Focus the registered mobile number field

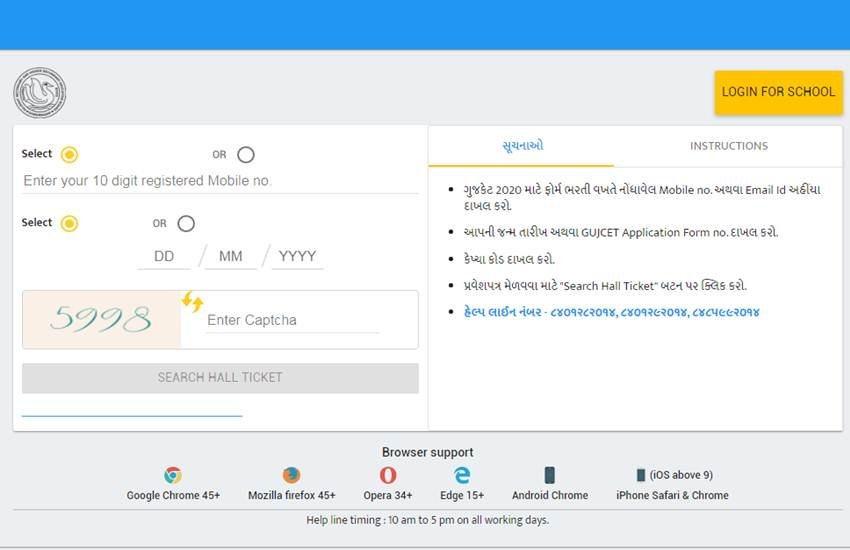[x=220, y=181]
